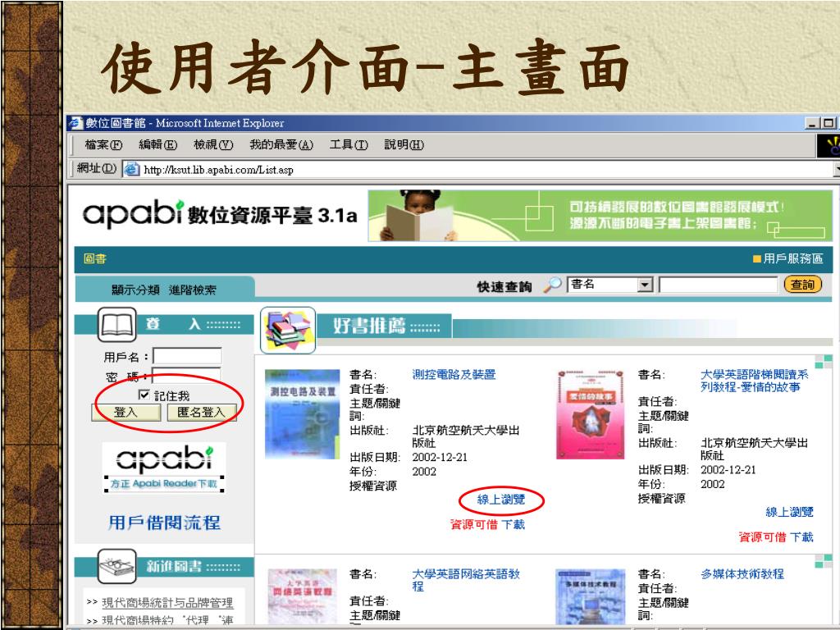Click 愛情的故事 book cover thumbnail
The width and height of the screenshot is (840, 630).
point(591,414)
